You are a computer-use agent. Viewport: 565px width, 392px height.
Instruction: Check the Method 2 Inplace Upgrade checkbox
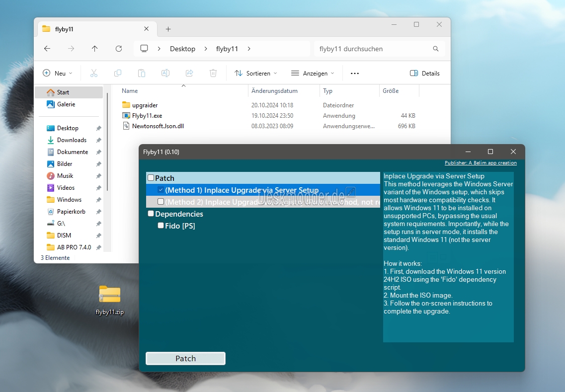coord(161,201)
